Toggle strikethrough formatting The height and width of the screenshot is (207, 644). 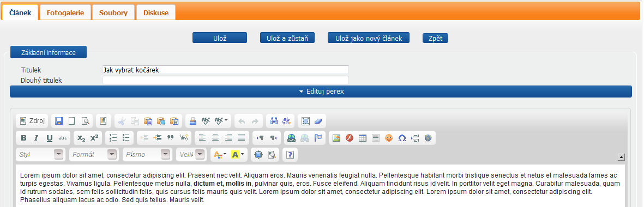pos(62,138)
